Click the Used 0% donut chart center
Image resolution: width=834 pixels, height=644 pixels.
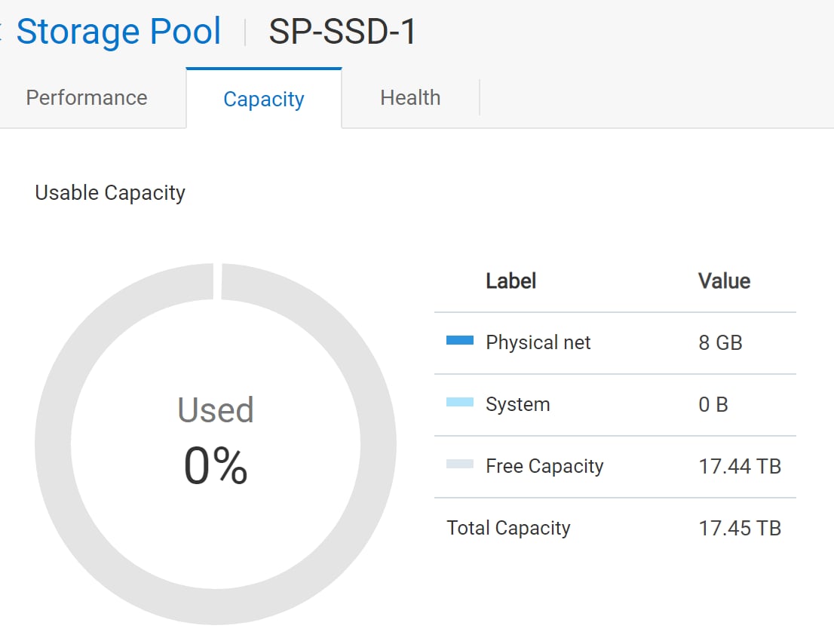point(216,441)
